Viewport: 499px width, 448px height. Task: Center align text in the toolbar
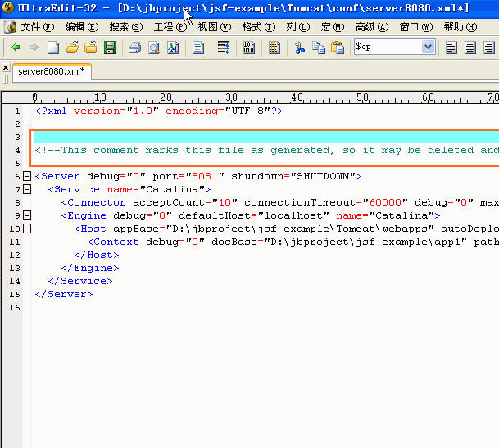(470, 48)
